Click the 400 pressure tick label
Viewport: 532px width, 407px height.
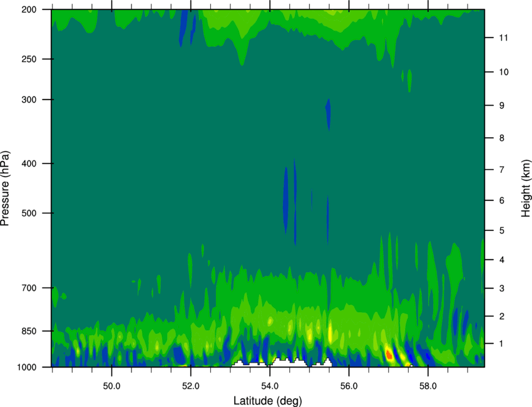point(29,163)
